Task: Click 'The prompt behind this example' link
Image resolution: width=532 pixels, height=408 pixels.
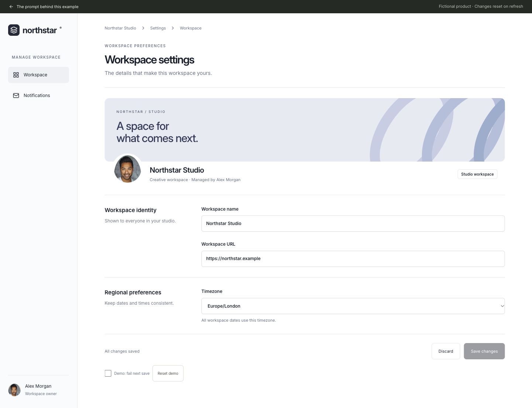Action: 48,7
